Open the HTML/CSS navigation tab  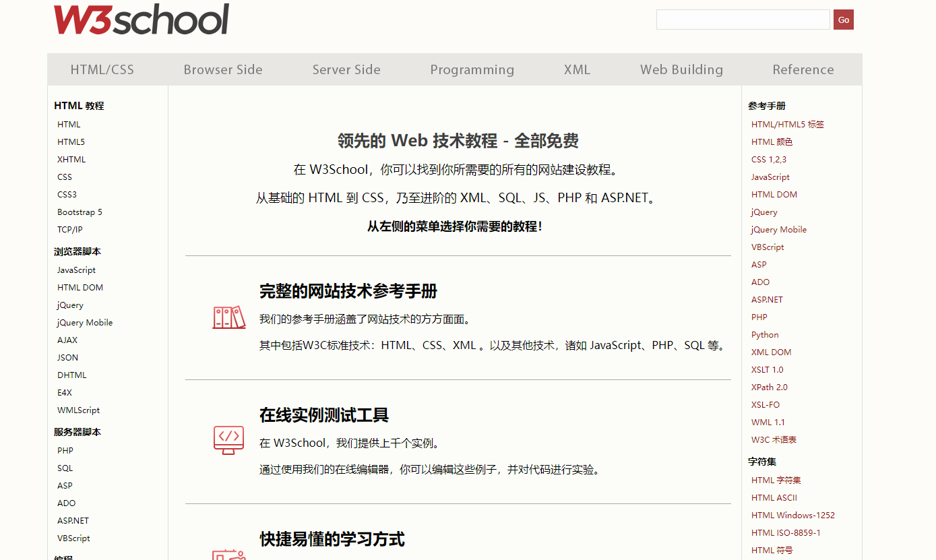[102, 69]
